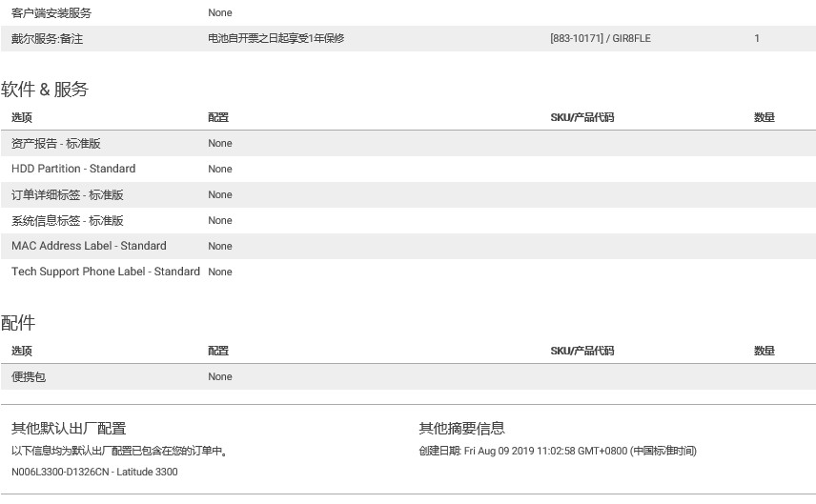
Task: Click the 其他默认出厂配置 heading
Action: (69, 429)
